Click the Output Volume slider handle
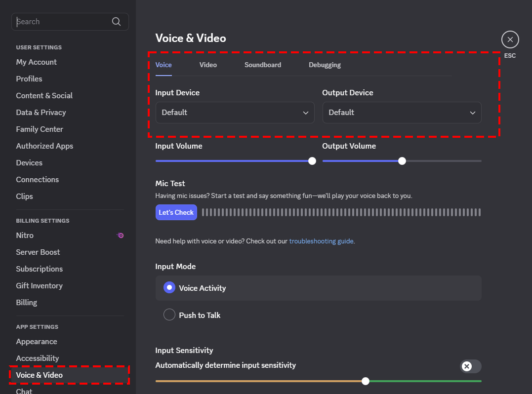Image resolution: width=532 pixels, height=394 pixels. click(x=402, y=161)
